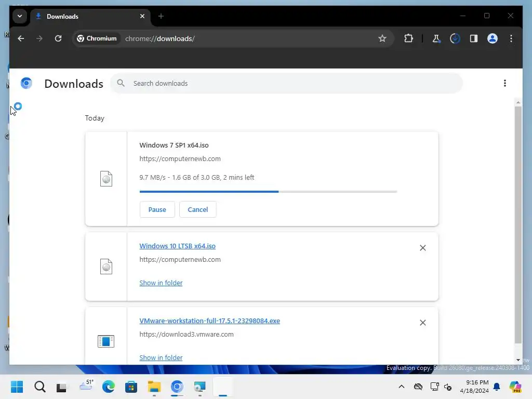Image resolution: width=532 pixels, height=399 pixels.
Task: Show Windows 10 LTSB file in folder
Action: click(x=161, y=283)
